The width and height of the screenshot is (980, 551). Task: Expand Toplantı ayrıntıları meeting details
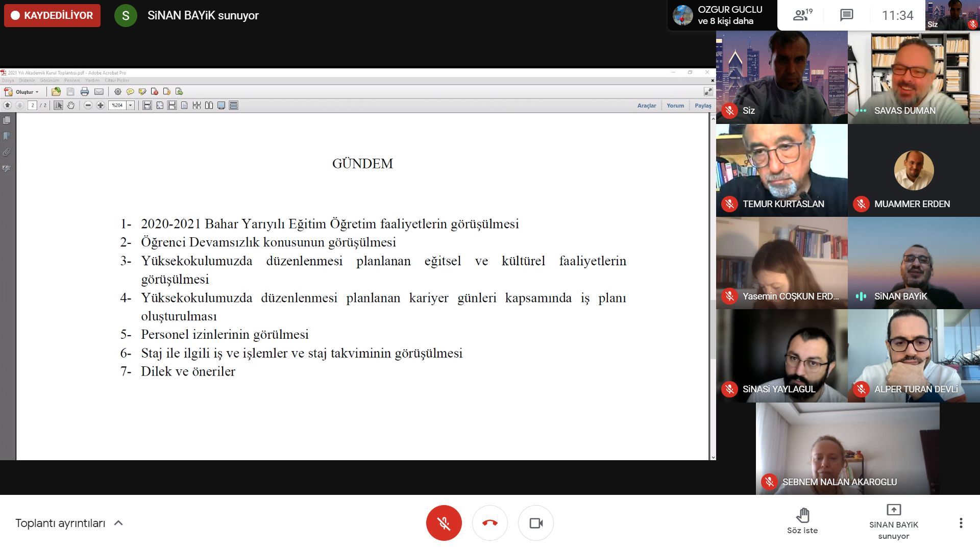pos(69,523)
